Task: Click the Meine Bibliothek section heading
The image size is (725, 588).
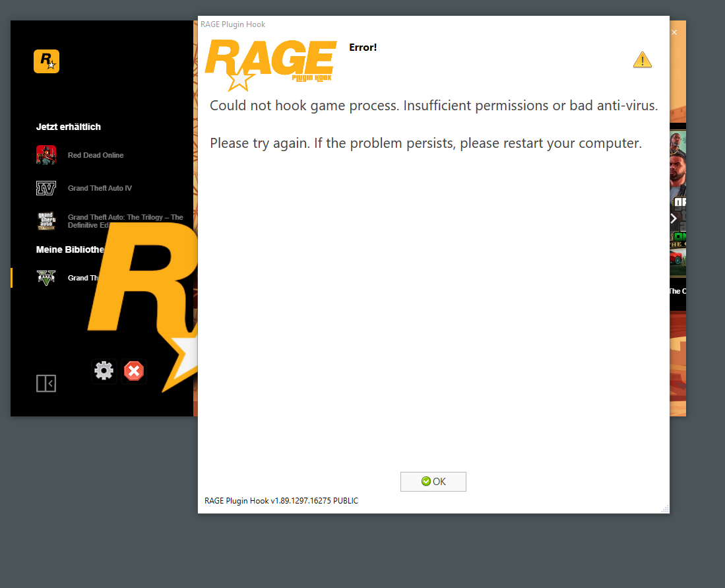Action: [x=71, y=250]
